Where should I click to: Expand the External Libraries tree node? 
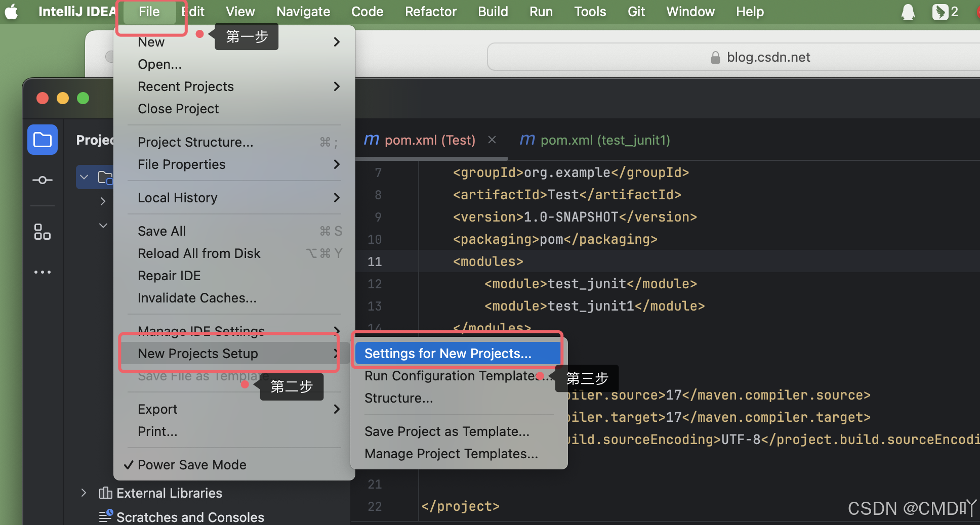pos(84,493)
